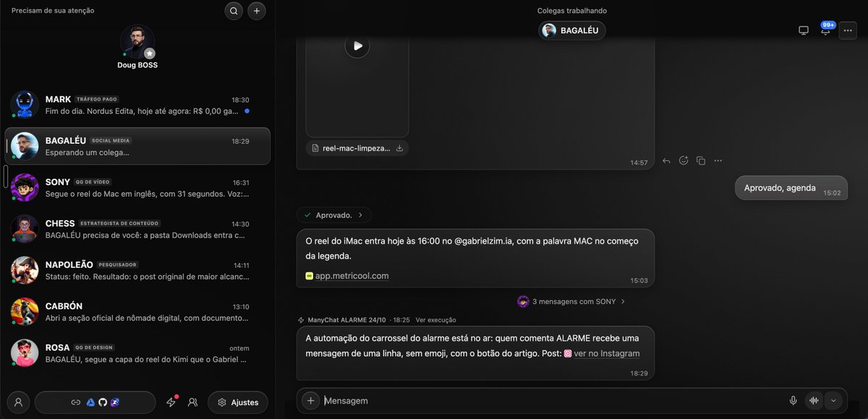Screen dimensions: 868x419
Task: Select the BAGALÉU conversation in the list
Action: 137,146
